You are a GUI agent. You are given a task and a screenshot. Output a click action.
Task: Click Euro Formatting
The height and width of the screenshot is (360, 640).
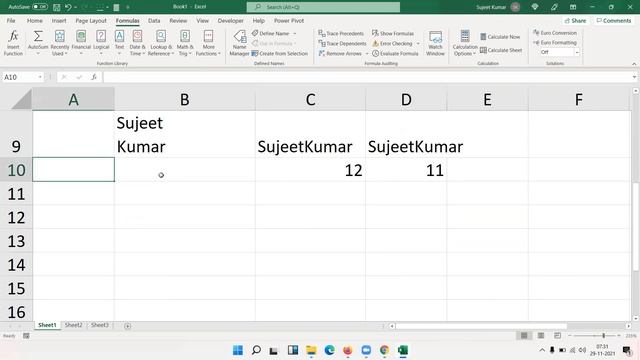(555, 42)
